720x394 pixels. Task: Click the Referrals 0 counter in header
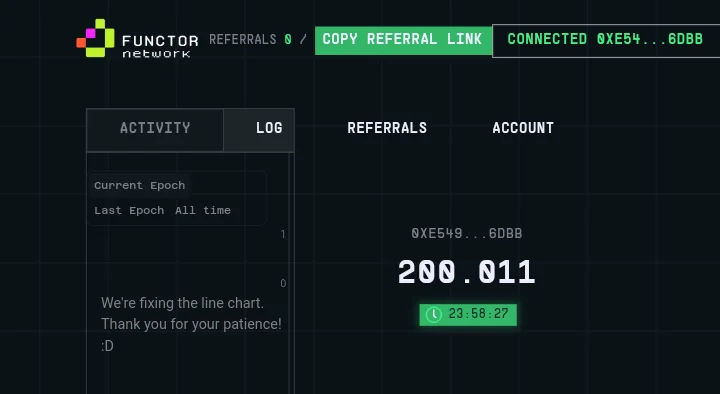[250, 40]
